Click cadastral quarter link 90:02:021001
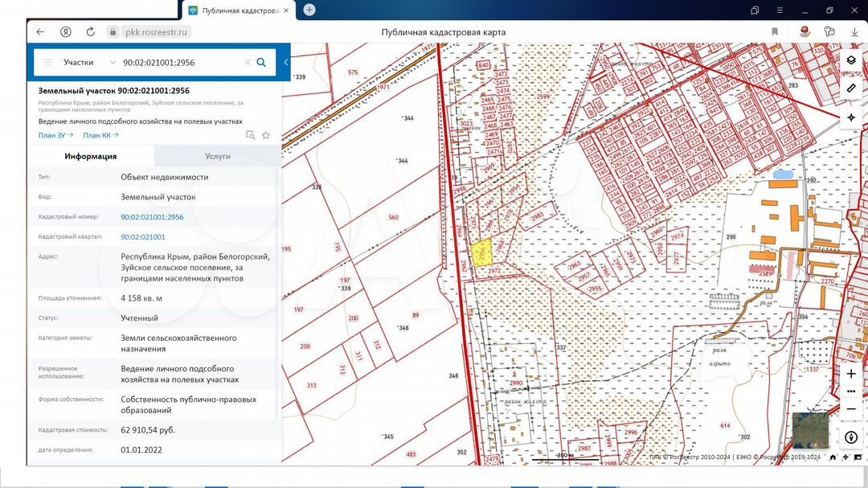This screenshot has width=868, height=488. [x=143, y=237]
